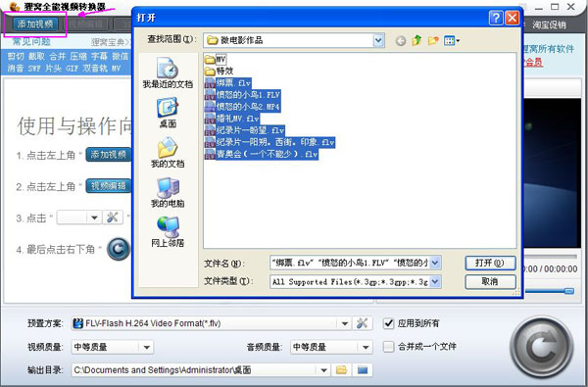Click the 淘宝促销 (Taobao promotion) link in the top bar
Screen dimensions: 588x387
tap(549, 25)
